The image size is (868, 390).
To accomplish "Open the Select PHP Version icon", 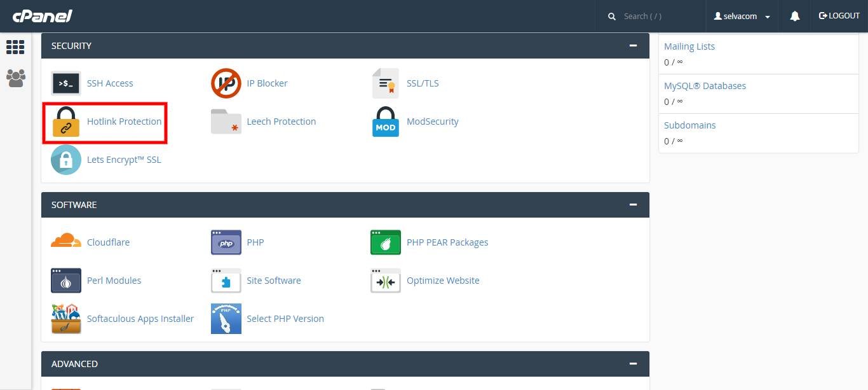I will (x=226, y=319).
